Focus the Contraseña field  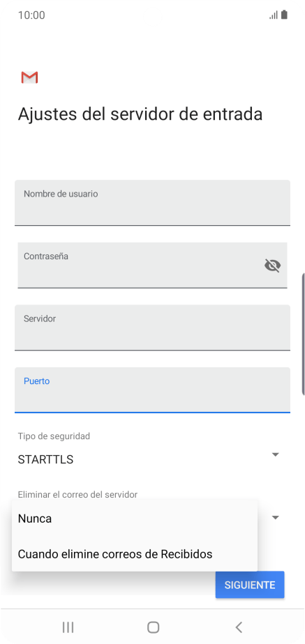point(152,266)
